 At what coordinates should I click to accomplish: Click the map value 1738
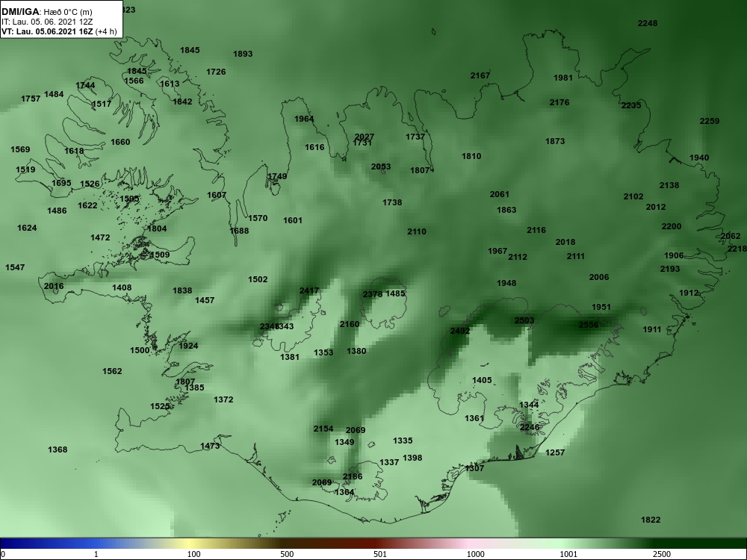coord(392,202)
